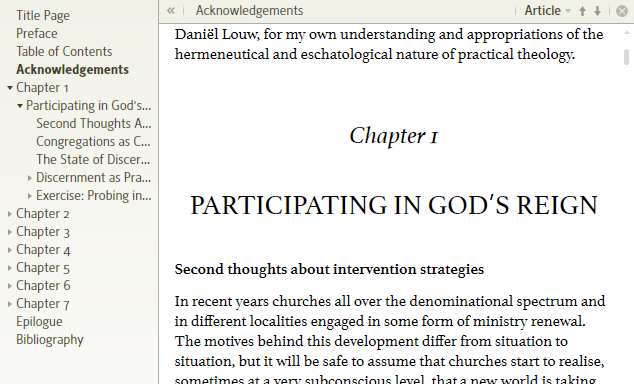Select Chapter 2 in the contents tree

pyautogui.click(x=42, y=213)
